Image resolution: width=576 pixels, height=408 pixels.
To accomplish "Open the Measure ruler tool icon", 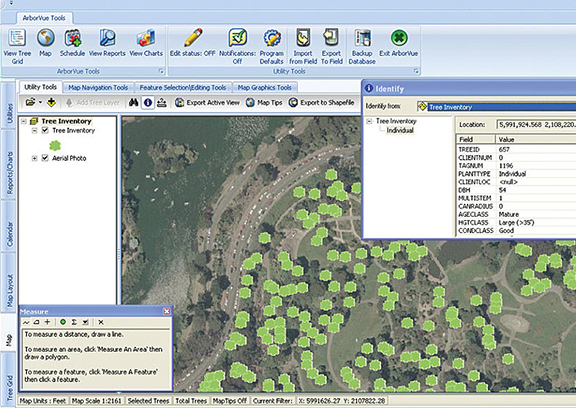I will pyautogui.click(x=162, y=102).
